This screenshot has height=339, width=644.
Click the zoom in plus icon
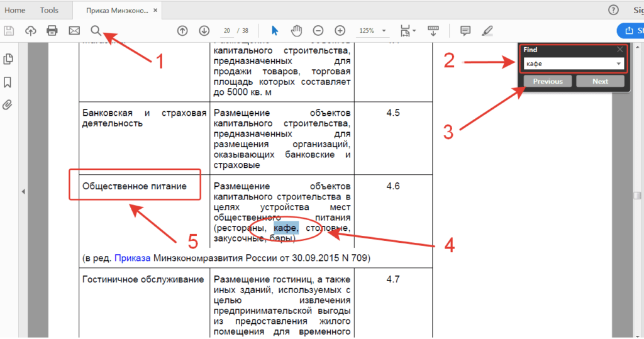[340, 30]
